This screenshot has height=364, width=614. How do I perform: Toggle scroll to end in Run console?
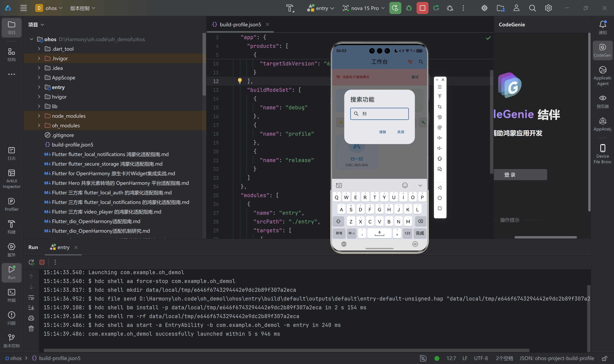point(31,308)
